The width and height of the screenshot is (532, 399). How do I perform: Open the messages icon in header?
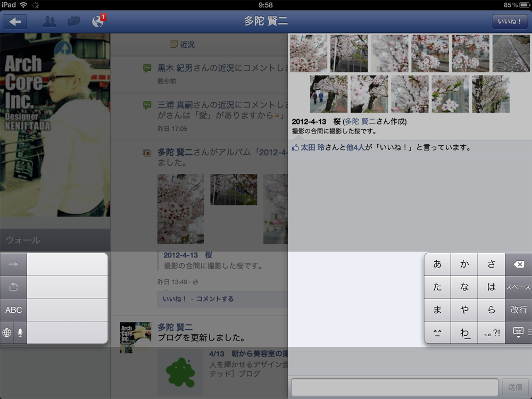[73, 22]
